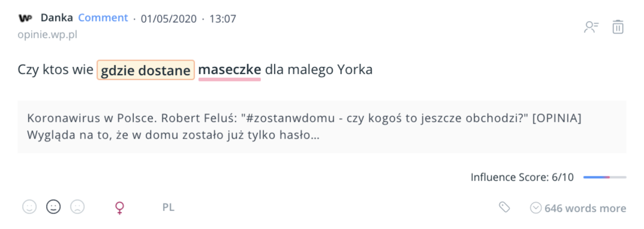Click the 01/05/2020 date stamp

[168, 19]
